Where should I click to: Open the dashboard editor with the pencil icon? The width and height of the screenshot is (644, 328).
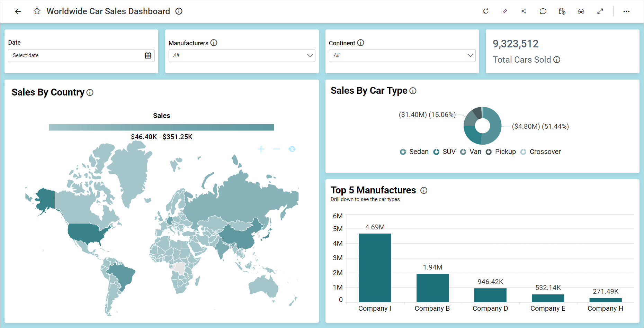[505, 11]
